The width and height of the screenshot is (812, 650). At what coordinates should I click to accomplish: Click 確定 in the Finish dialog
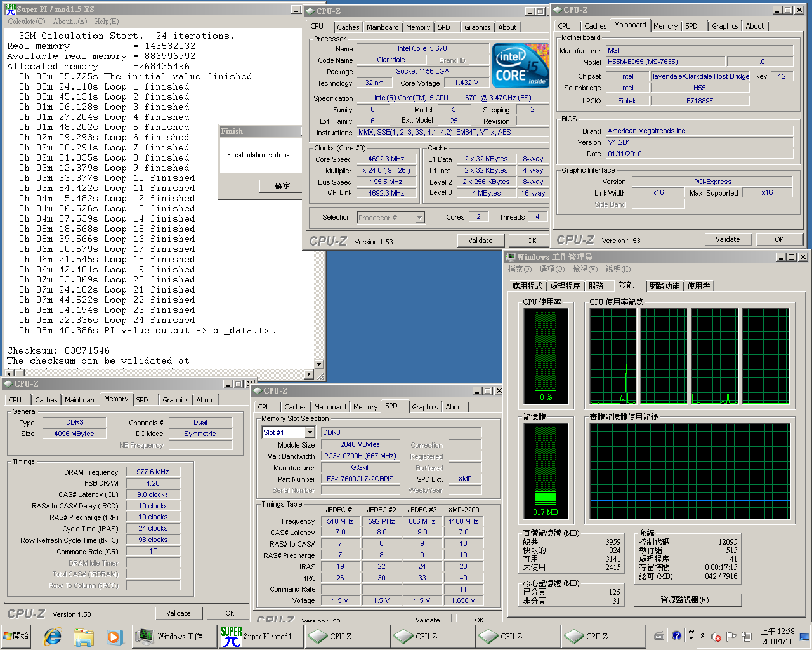pyautogui.click(x=282, y=186)
